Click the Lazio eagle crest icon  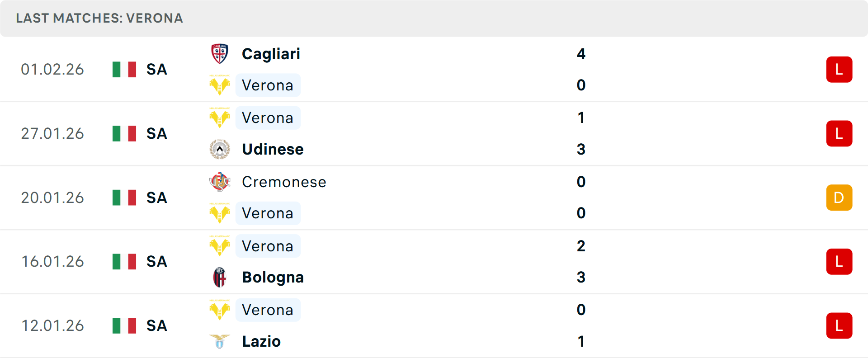pyautogui.click(x=220, y=341)
